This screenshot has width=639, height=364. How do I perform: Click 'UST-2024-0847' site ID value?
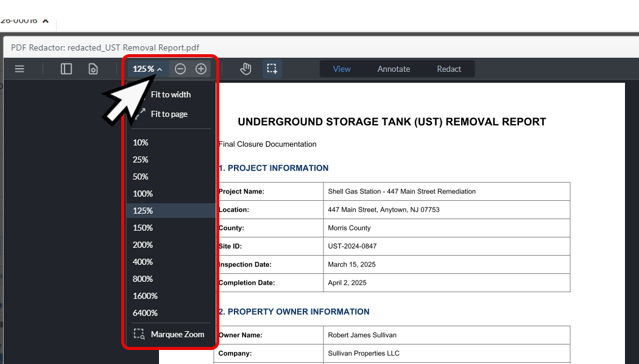[x=352, y=246]
